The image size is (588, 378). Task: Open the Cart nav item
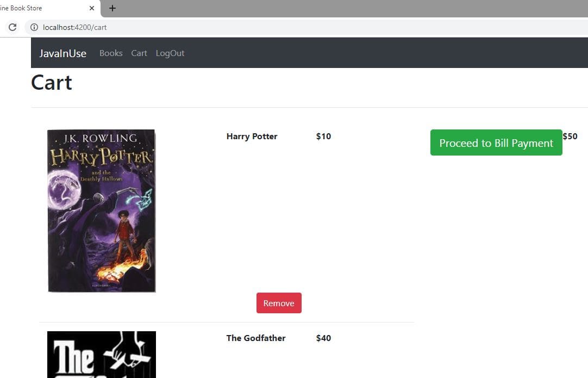(x=139, y=53)
